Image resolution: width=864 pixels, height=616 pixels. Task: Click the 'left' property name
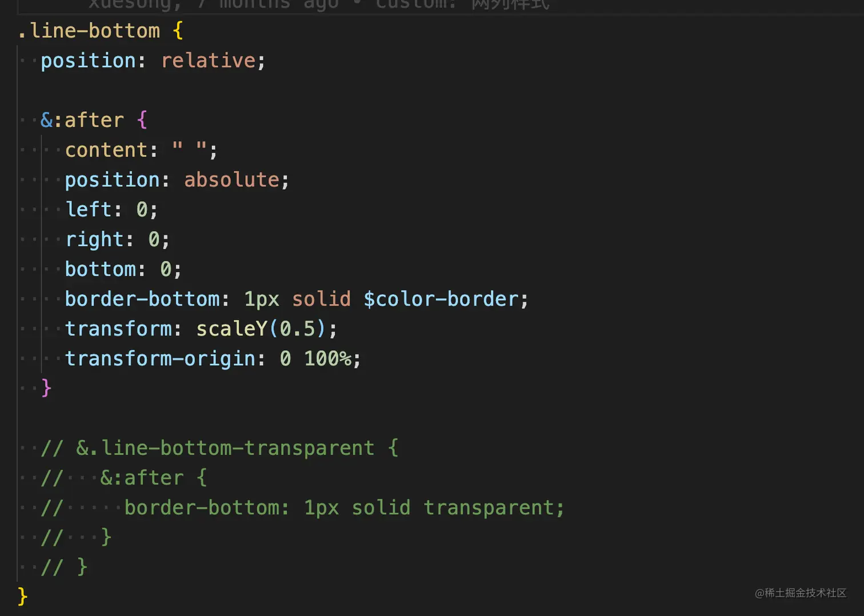coord(88,210)
